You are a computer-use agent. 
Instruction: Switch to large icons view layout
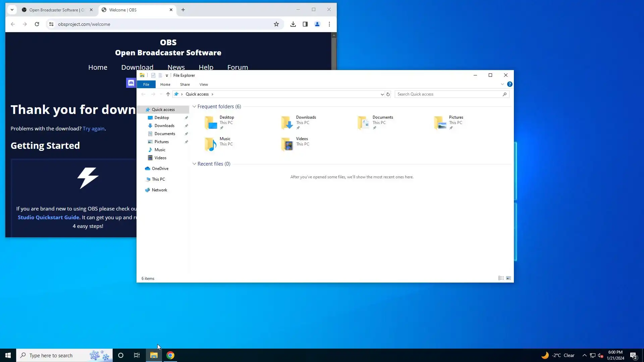point(508,278)
